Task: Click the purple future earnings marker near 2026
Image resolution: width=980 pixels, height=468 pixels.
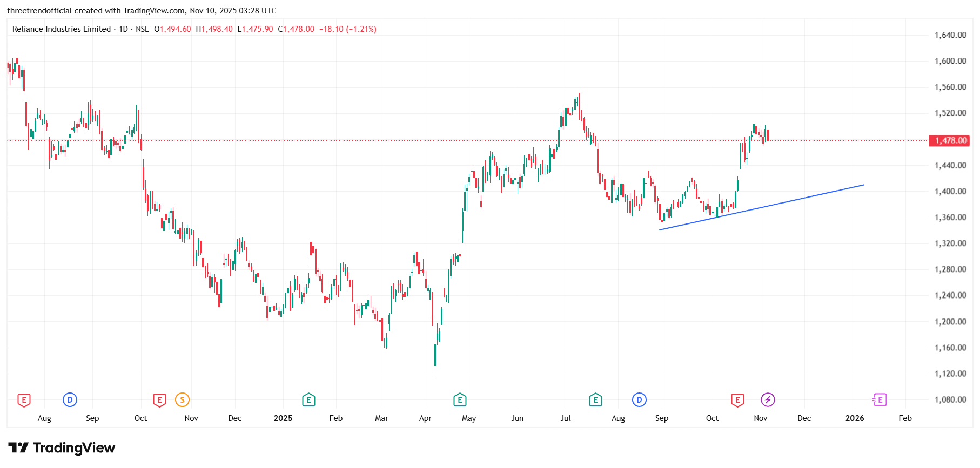Action: (x=880, y=400)
